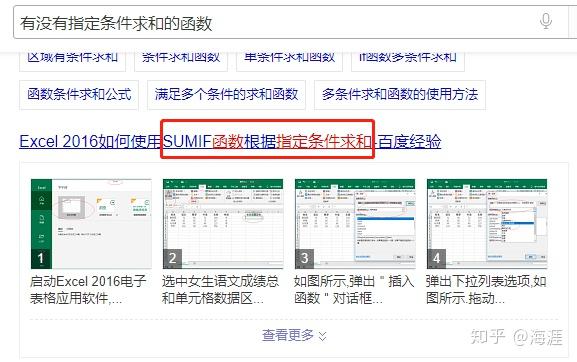Open step 2 thumbnail with spreadsheet data
Viewport: 577px width, 362px height.
pyautogui.click(x=223, y=224)
